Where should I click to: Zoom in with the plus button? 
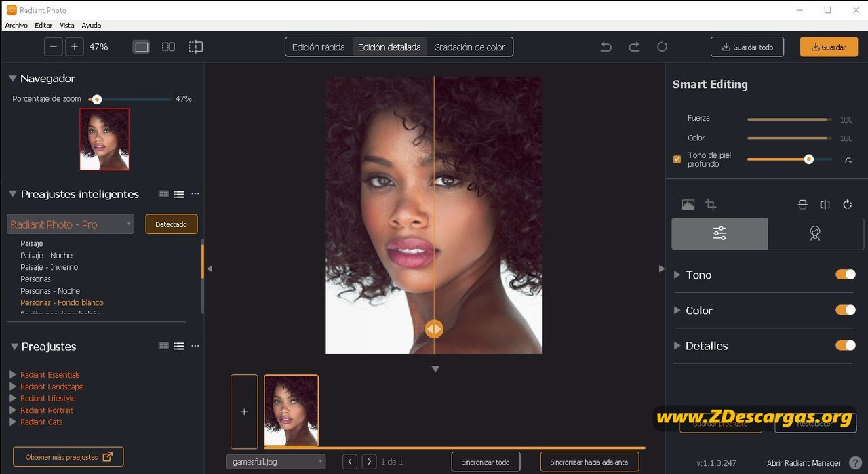75,47
